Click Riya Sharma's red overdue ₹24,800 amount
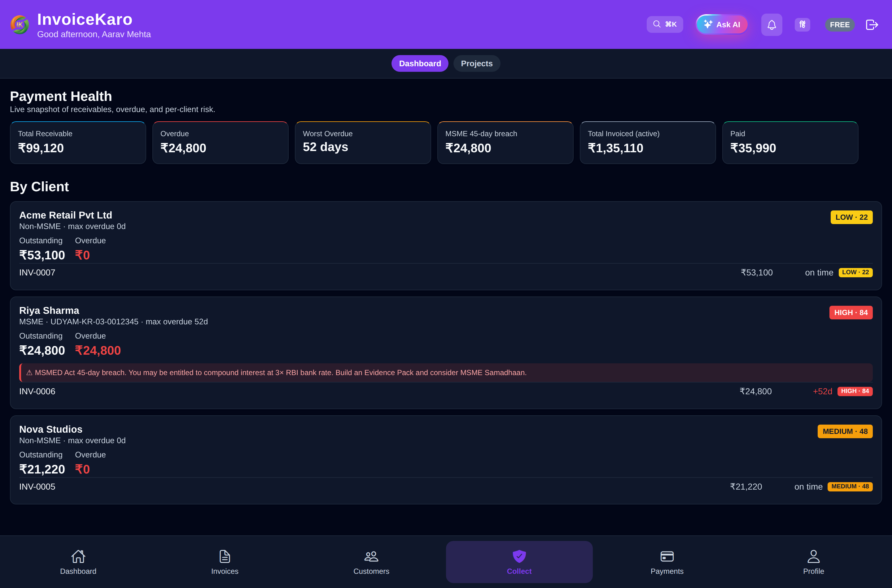Viewport: 892px width, 588px height. (98, 351)
